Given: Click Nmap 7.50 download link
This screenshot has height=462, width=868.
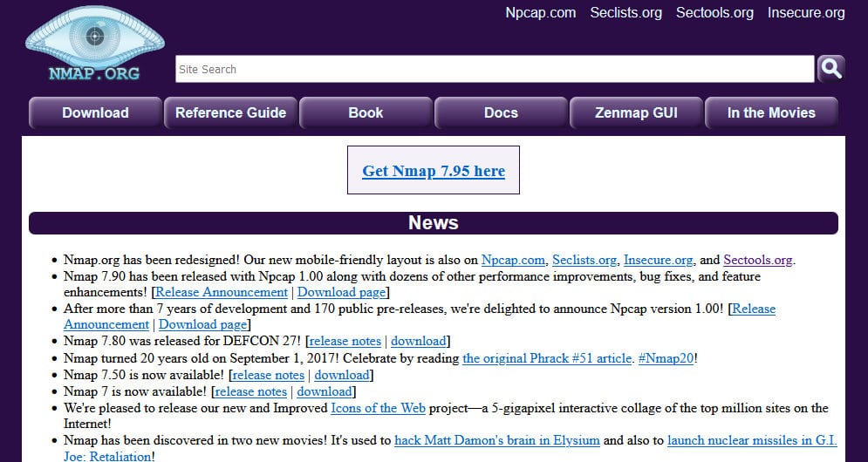Looking at the screenshot, I should pyautogui.click(x=342, y=375).
